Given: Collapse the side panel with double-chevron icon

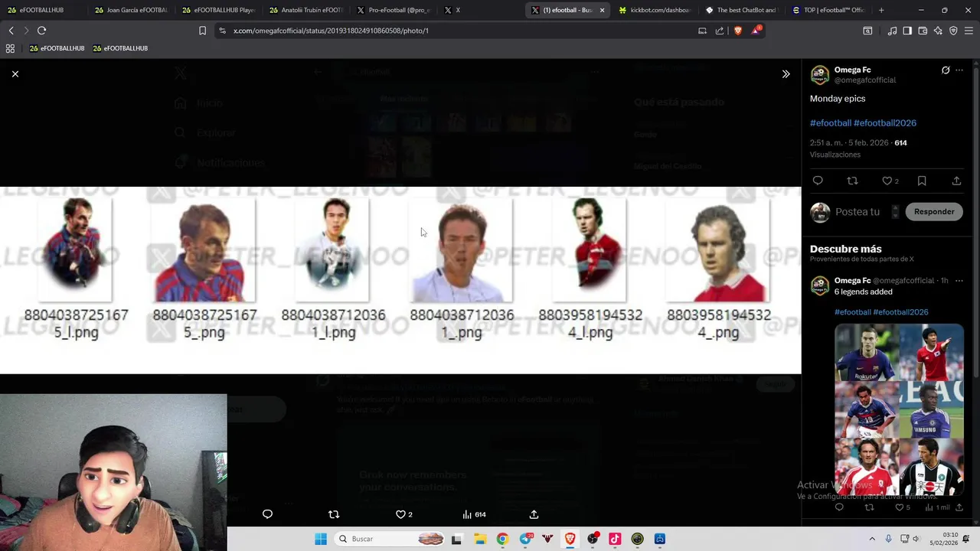Looking at the screenshot, I should tap(786, 73).
